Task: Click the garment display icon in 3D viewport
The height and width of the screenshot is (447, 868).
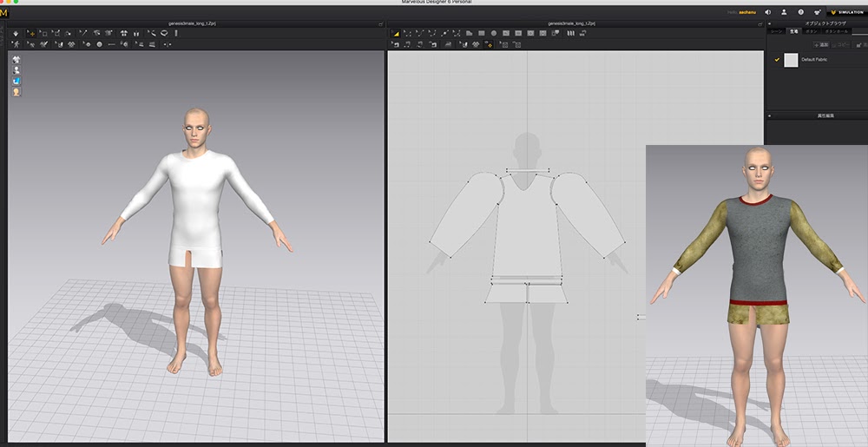Action: [x=16, y=60]
